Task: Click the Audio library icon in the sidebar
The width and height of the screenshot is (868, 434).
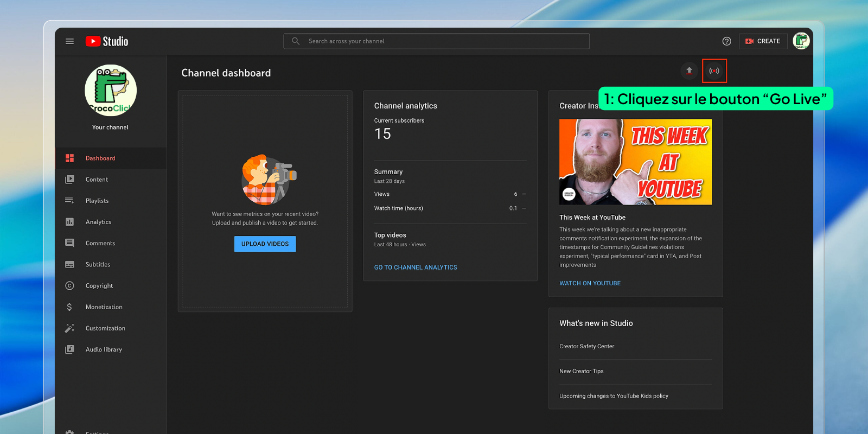Action: pyautogui.click(x=69, y=349)
